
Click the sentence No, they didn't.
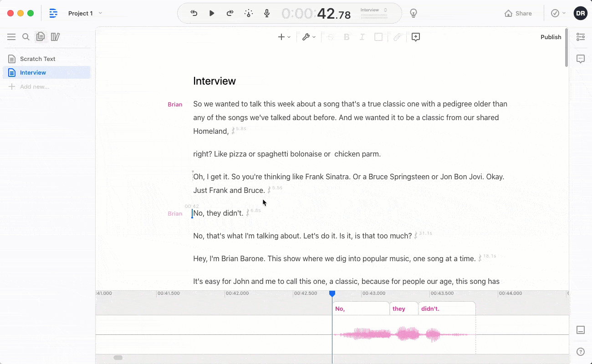click(219, 213)
